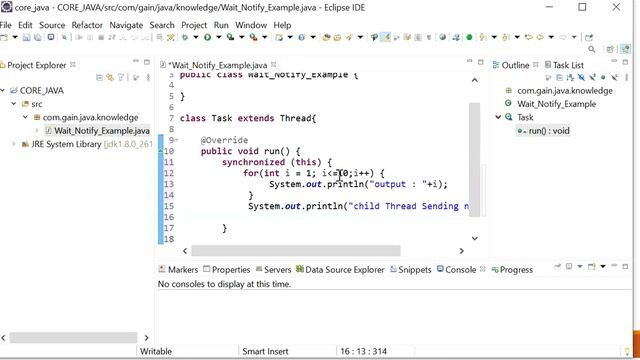Maximize the editor area

[480, 62]
